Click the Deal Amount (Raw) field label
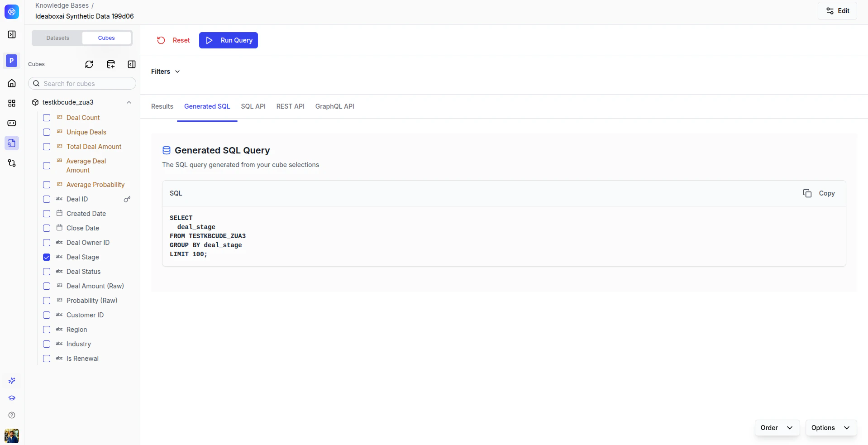 coord(95,286)
